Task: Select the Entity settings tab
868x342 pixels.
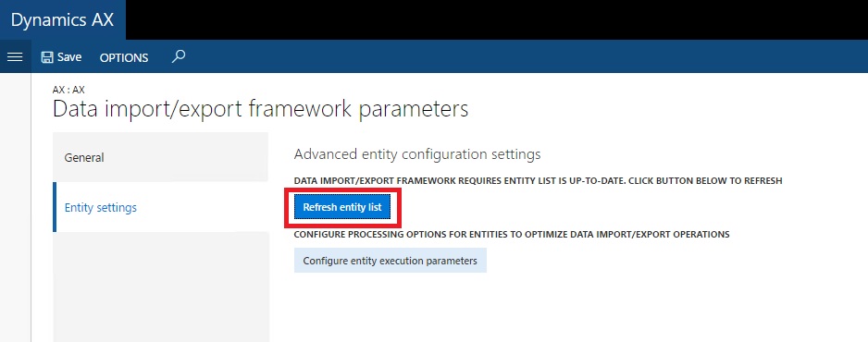Action: coord(160,207)
